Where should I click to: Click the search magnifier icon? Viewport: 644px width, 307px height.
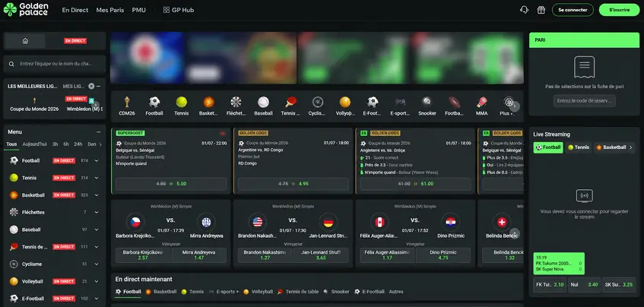[x=12, y=64]
